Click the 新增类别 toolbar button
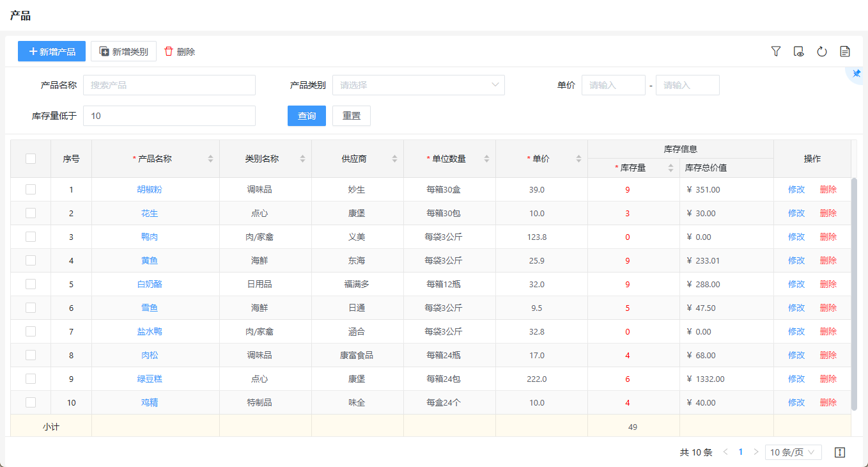Viewport: 868px width, 467px height. tap(123, 52)
